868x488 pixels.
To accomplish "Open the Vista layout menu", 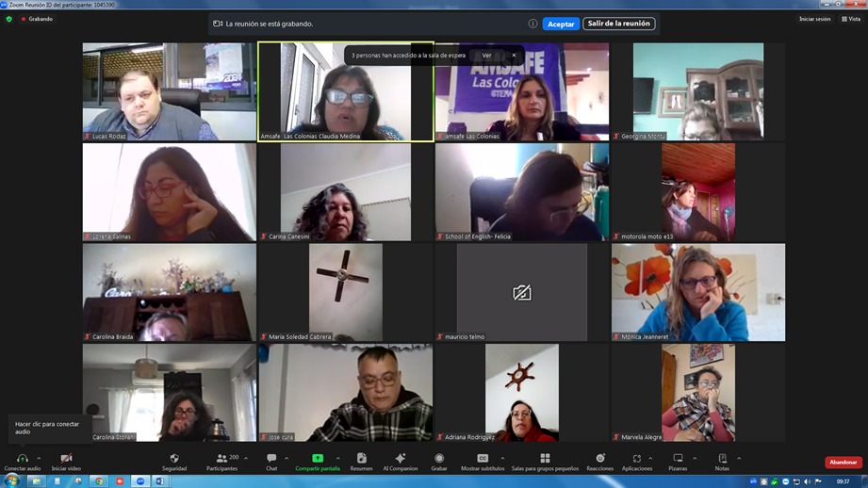I will (x=851, y=19).
